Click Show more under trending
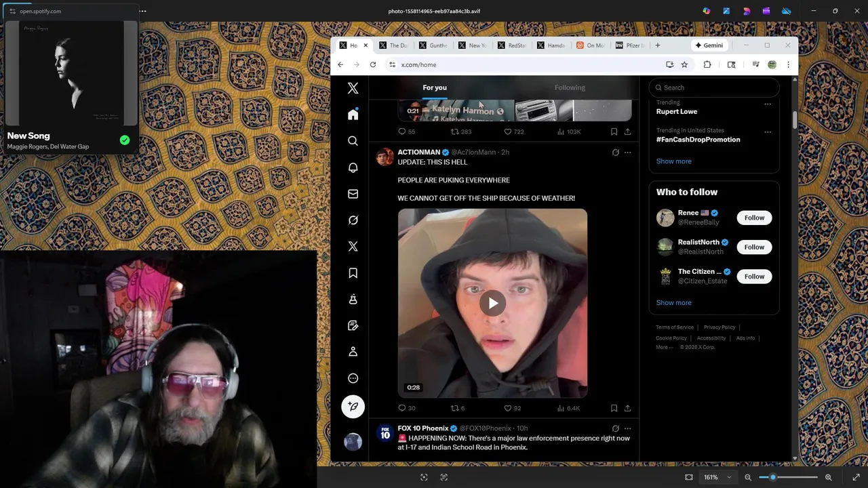Screen dimensions: 868x488 click(x=673, y=161)
